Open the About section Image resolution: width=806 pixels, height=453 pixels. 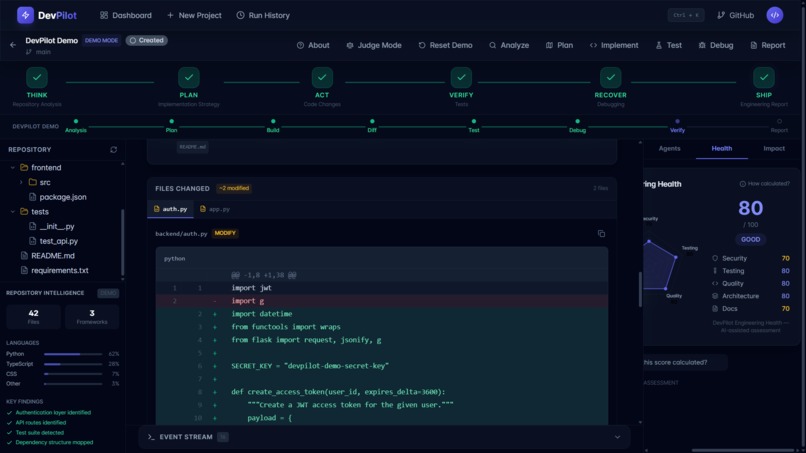point(313,45)
